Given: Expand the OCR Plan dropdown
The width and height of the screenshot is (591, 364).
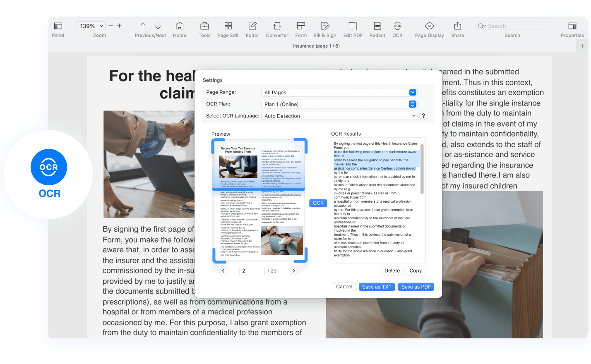Looking at the screenshot, I should click(412, 104).
